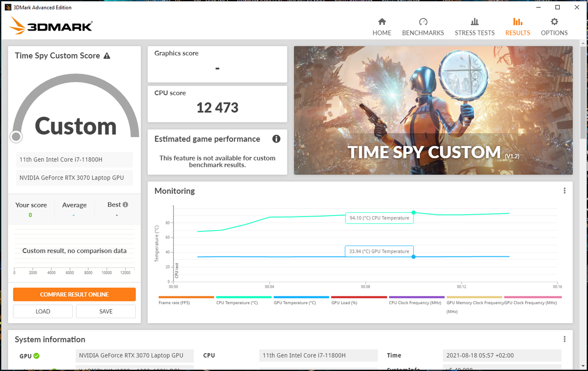The height and width of the screenshot is (371, 588).
Task: Click the Load button
Action: click(x=43, y=311)
